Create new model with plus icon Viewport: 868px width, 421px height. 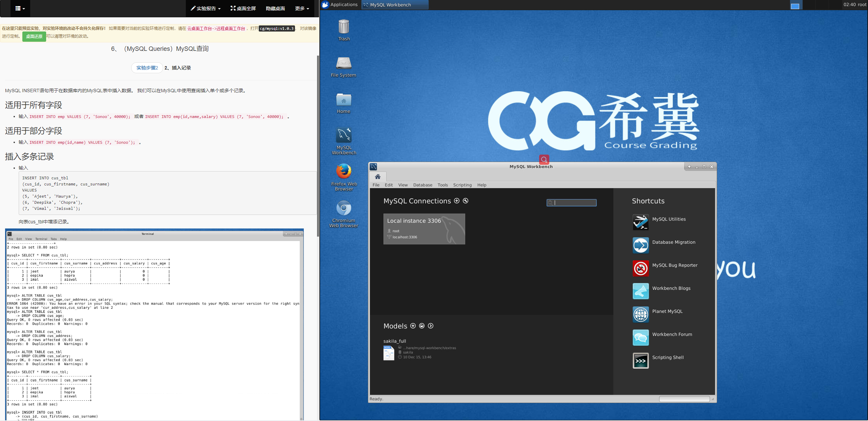(x=413, y=326)
